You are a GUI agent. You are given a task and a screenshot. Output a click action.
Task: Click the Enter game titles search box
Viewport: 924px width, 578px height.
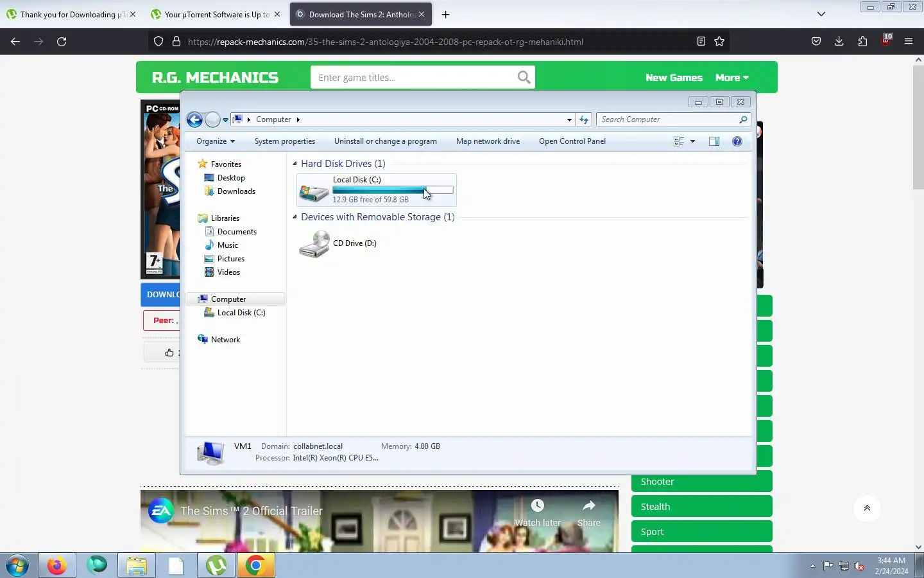[x=414, y=78]
